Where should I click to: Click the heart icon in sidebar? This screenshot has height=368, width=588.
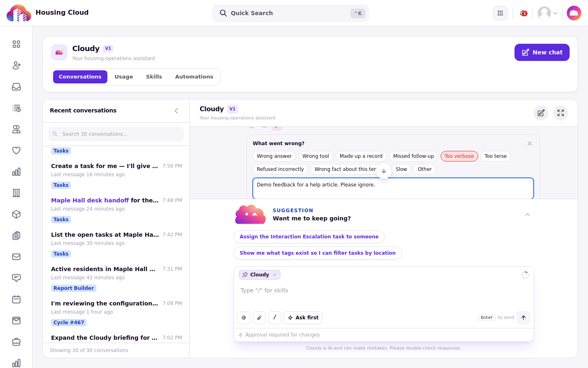pos(16,150)
